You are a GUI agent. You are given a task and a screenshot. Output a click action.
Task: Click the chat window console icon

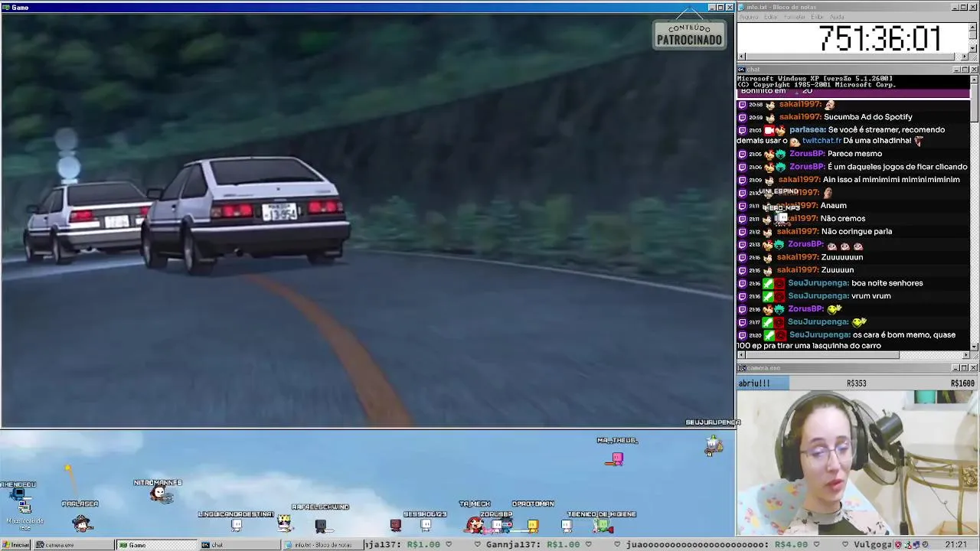[x=742, y=70]
